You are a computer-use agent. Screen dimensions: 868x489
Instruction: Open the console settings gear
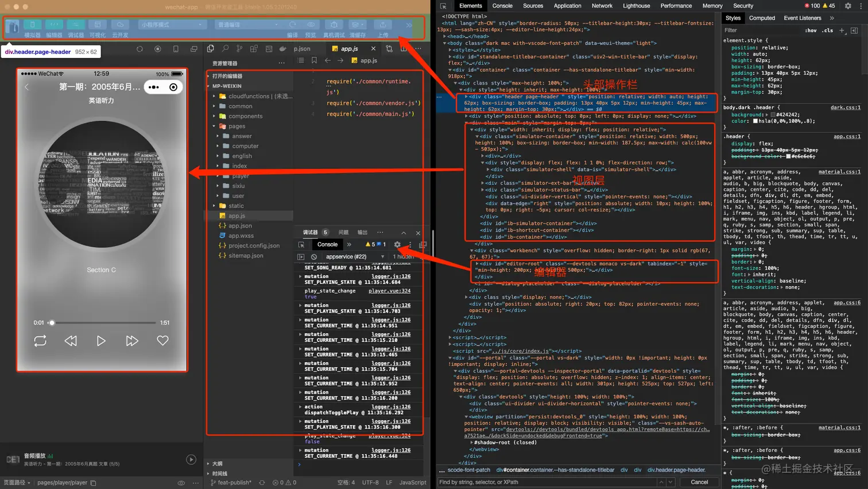coord(397,244)
